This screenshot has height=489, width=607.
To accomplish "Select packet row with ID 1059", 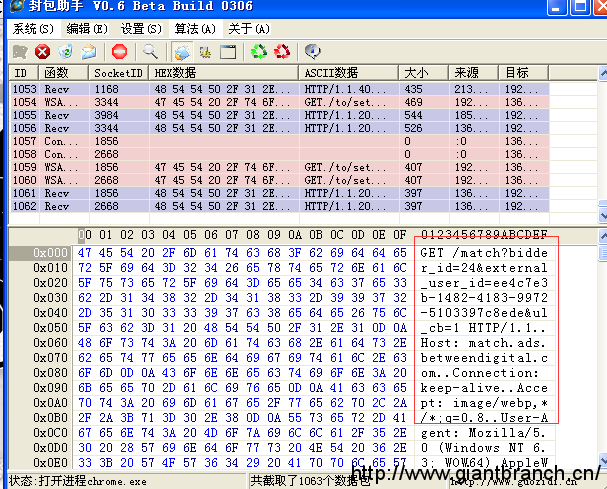I will pyautogui.click(x=279, y=167).
